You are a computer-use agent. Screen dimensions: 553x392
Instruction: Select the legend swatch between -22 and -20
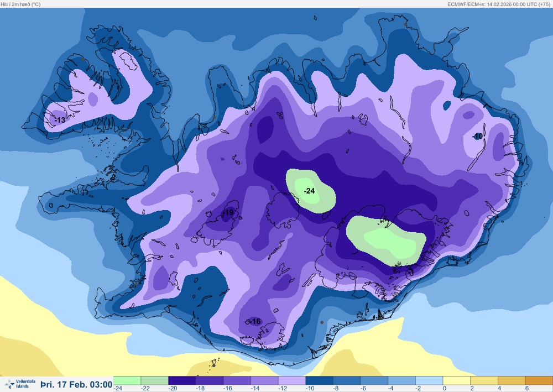click(x=154, y=380)
